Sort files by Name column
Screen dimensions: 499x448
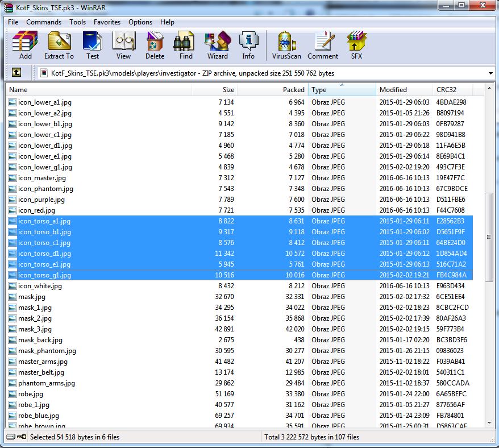pyautogui.click(x=99, y=89)
